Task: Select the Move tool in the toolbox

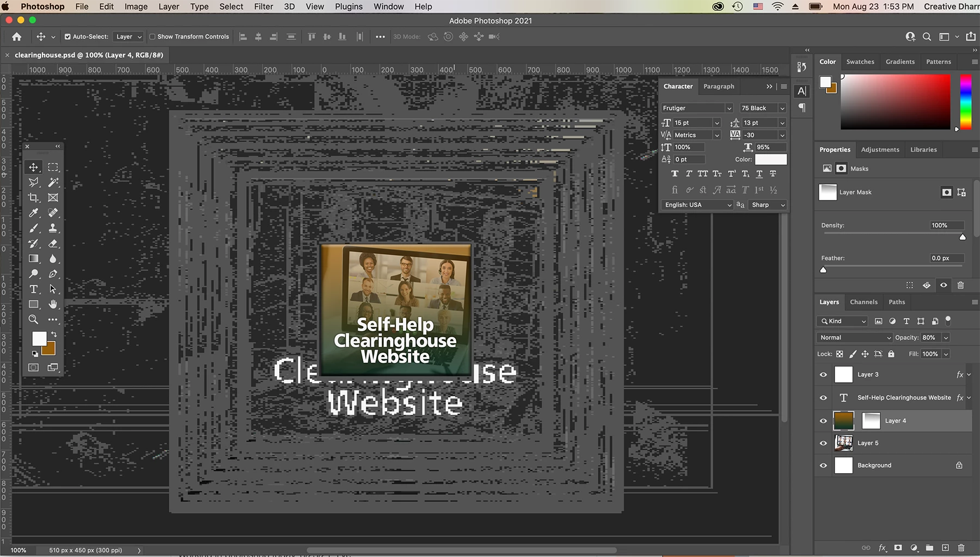Action: tap(34, 167)
